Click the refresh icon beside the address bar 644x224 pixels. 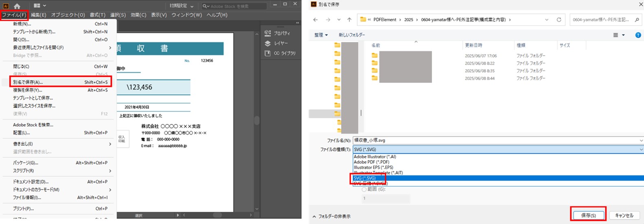tap(559, 20)
